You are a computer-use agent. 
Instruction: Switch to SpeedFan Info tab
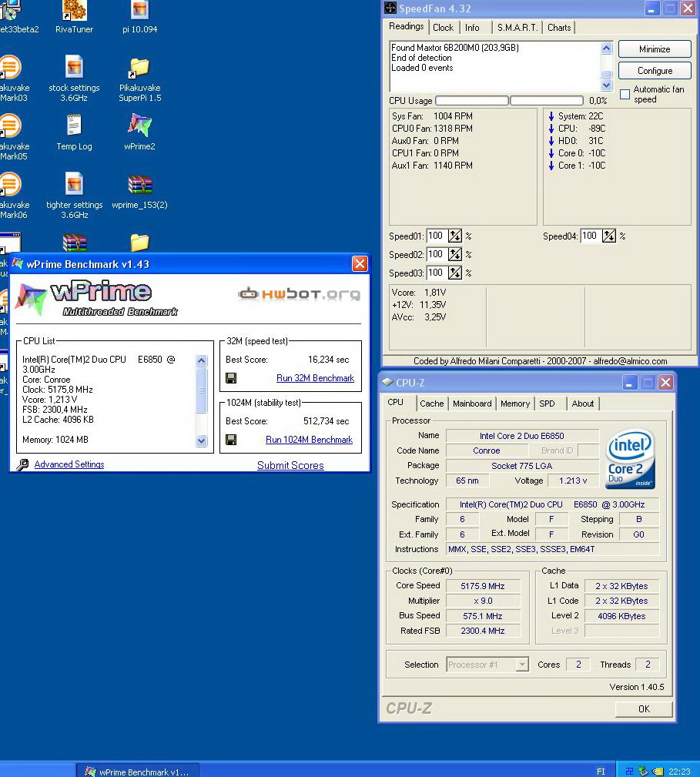(x=472, y=28)
